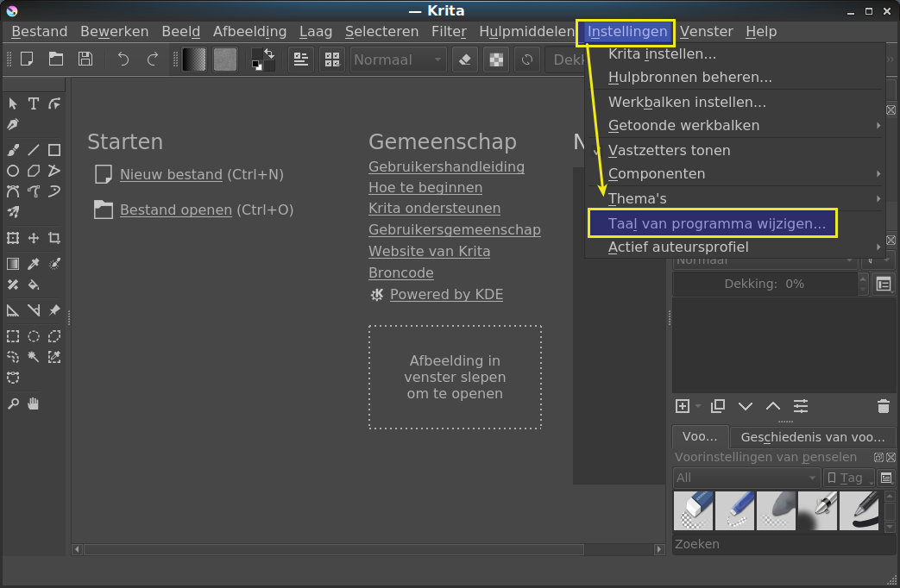Viewport: 900px width, 588px height.
Task: Open the Bestand menu
Action: tap(39, 32)
